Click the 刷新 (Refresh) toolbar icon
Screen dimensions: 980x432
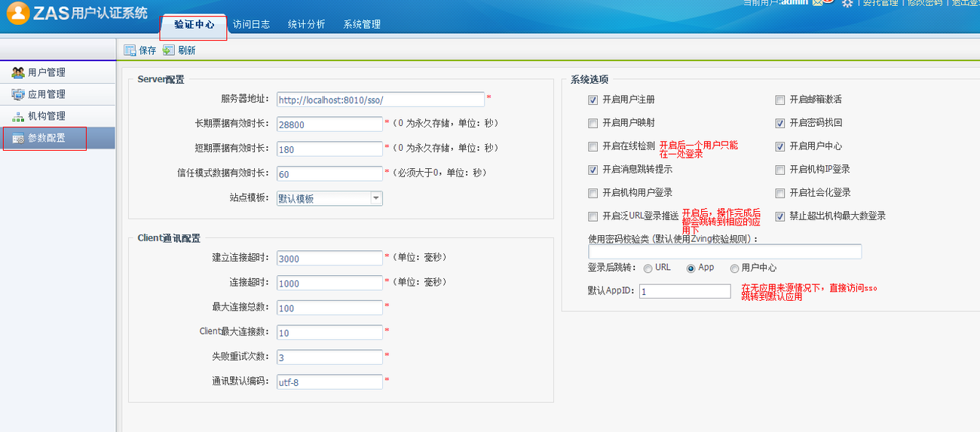pyautogui.click(x=168, y=51)
